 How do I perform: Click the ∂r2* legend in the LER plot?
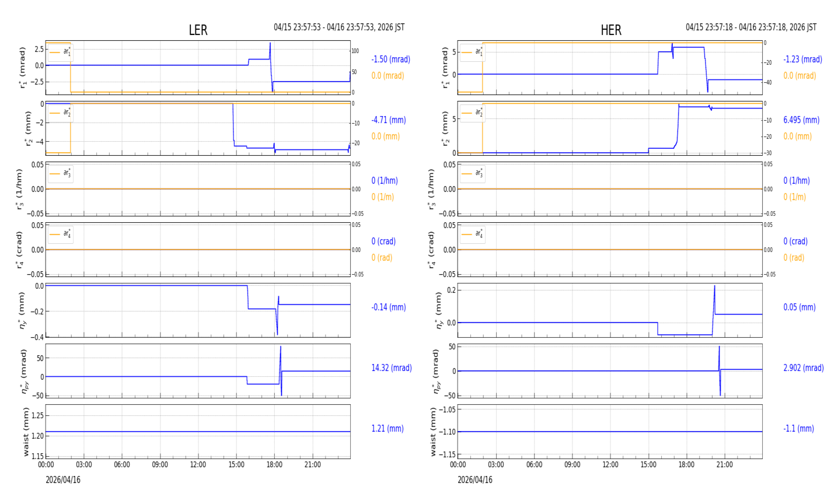(61, 113)
